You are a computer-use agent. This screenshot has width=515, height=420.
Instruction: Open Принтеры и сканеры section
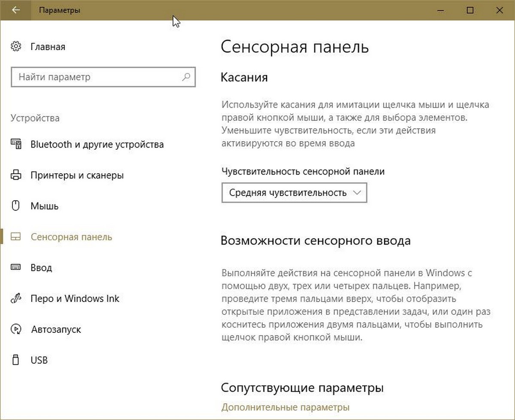(77, 175)
